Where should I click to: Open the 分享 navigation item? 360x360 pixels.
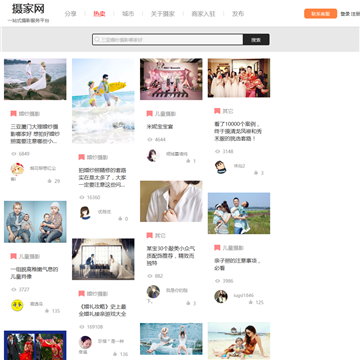(x=71, y=14)
